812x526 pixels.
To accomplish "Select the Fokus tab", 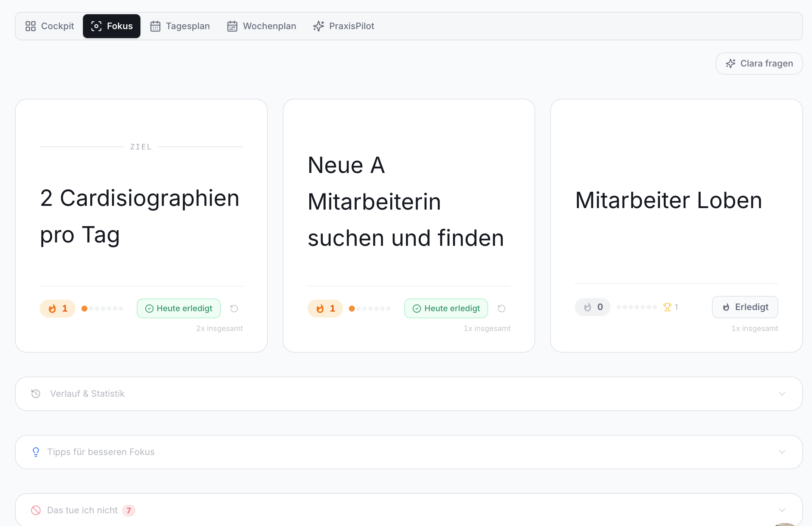I will pyautogui.click(x=112, y=26).
